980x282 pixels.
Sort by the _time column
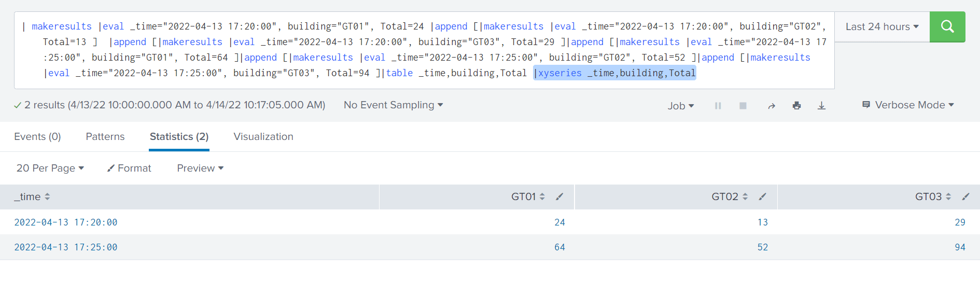coord(32,197)
